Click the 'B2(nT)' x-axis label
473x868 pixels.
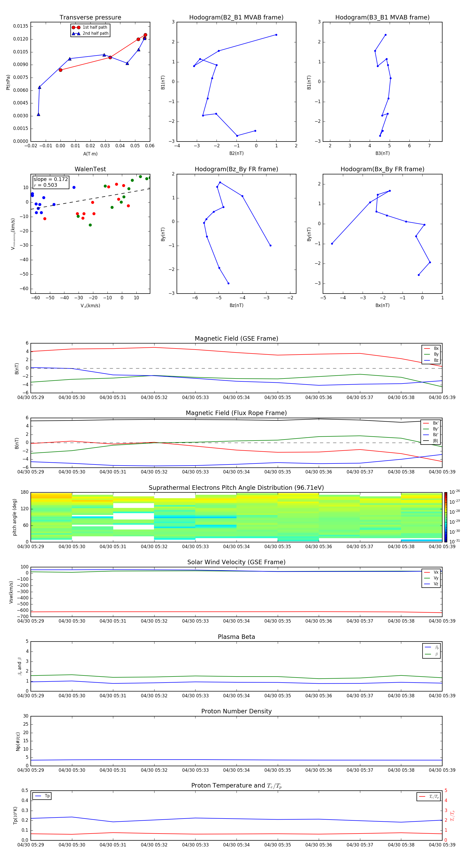[x=236, y=153]
